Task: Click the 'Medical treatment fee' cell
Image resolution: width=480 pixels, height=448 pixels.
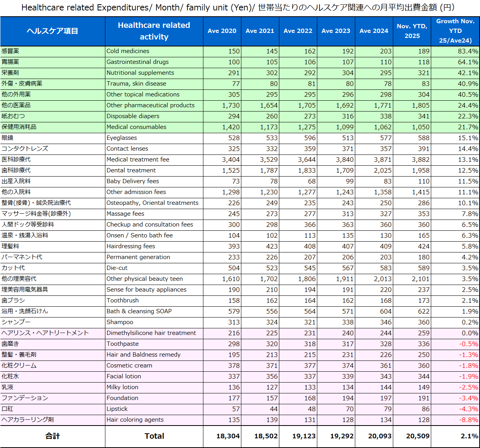Action: 138,160
